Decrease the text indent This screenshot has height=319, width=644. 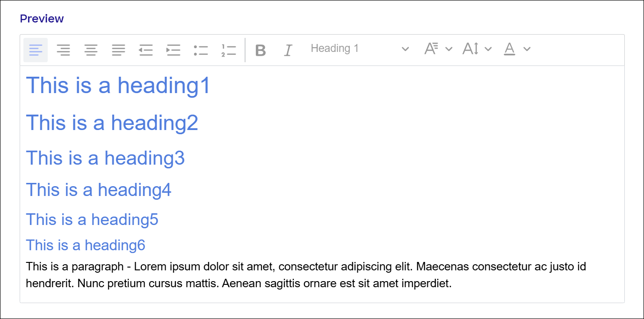(x=146, y=49)
